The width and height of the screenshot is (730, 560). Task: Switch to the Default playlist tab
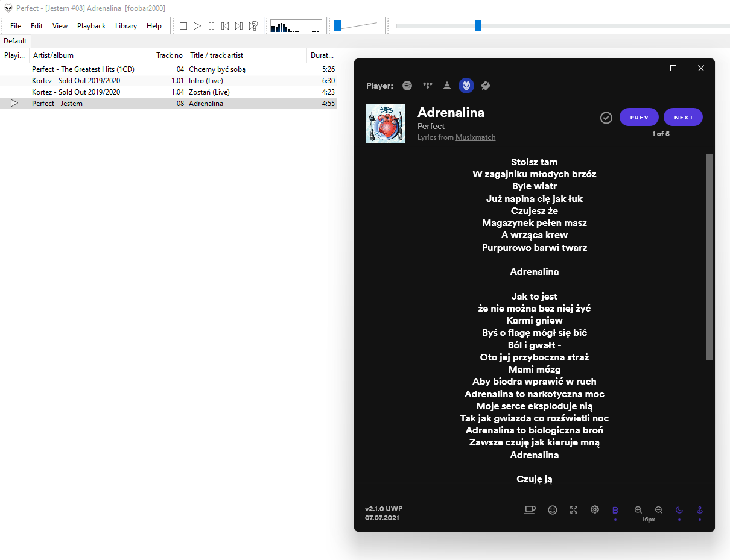(x=15, y=41)
